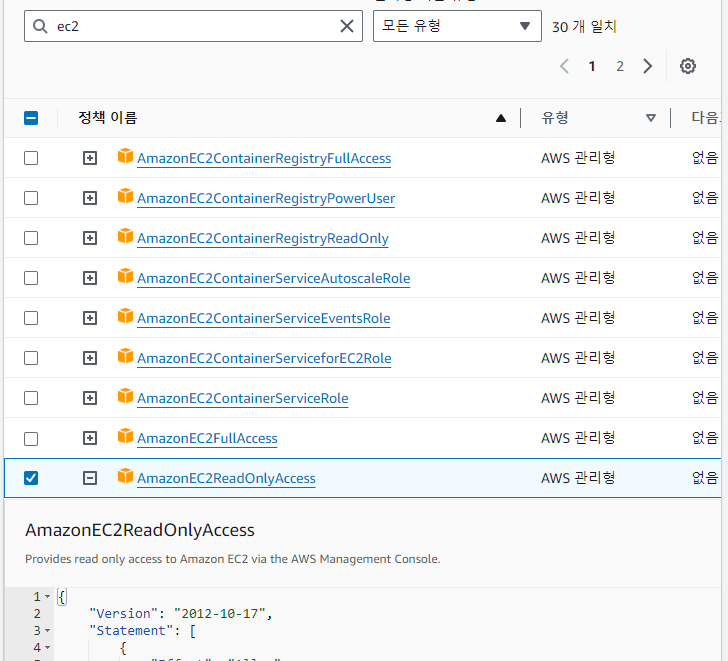Go to previous page arrow
Viewport: 728px width, 661px height.
click(x=565, y=66)
